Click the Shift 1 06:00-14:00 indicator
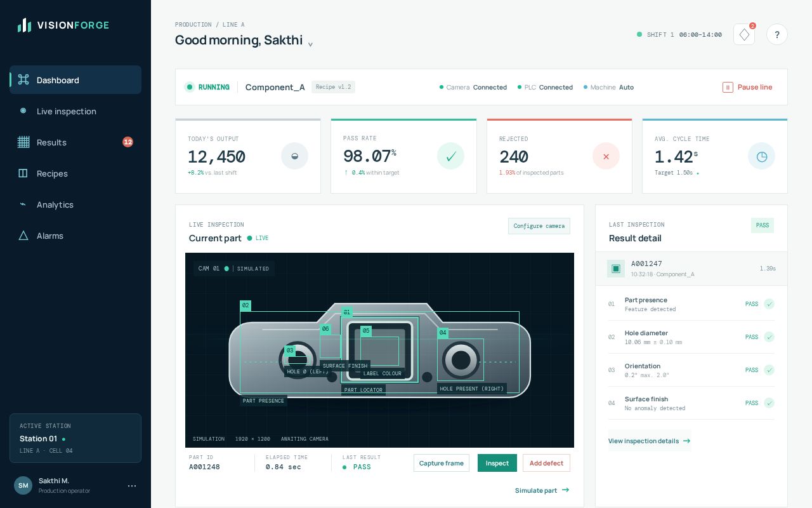This screenshot has width=812, height=508. (679, 34)
